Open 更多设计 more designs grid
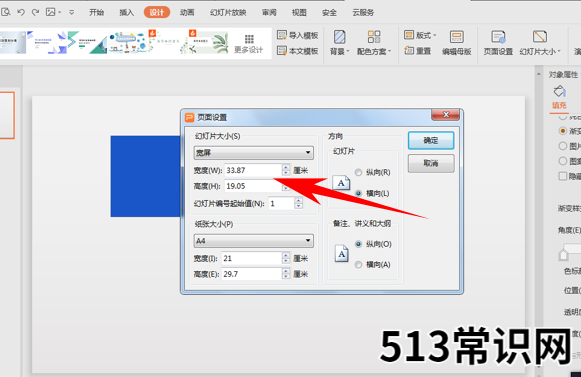Screen dimensions: 581x377 click(x=249, y=44)
